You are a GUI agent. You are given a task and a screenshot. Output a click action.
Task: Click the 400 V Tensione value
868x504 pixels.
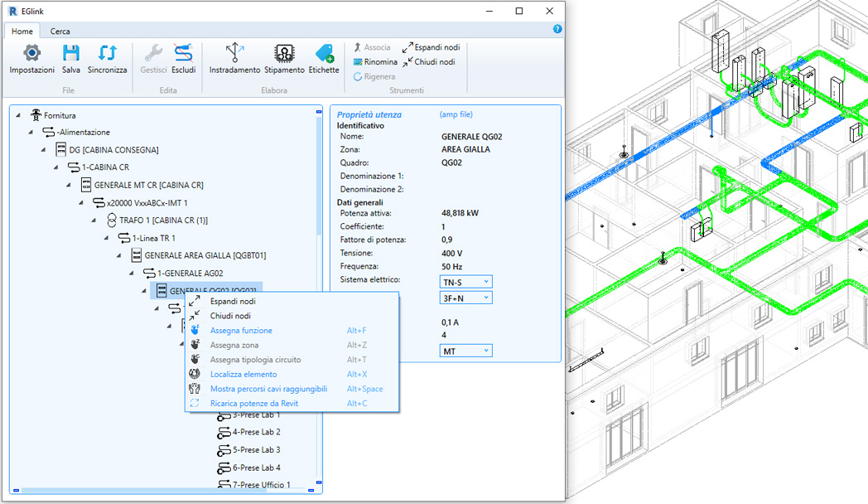tap(451, 253)
